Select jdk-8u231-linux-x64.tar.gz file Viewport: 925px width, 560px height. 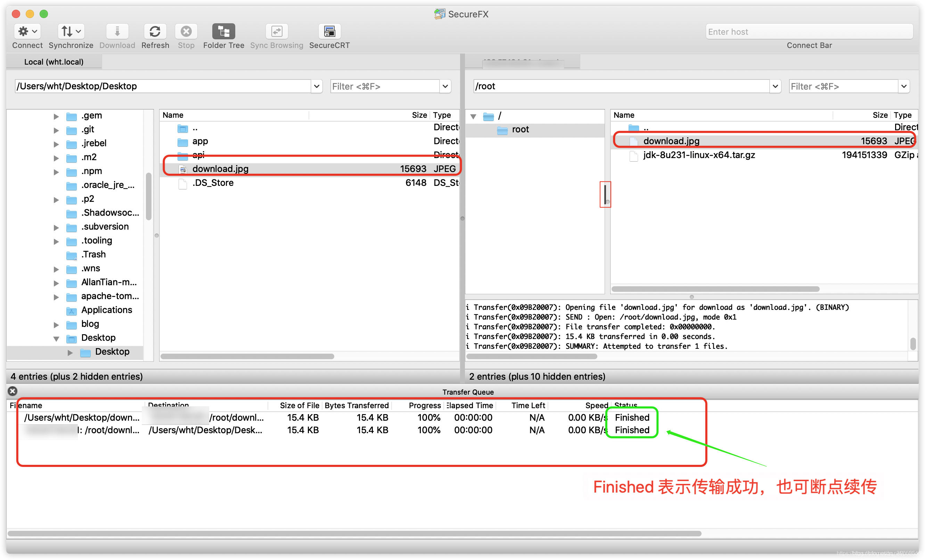tap(764, 155)
